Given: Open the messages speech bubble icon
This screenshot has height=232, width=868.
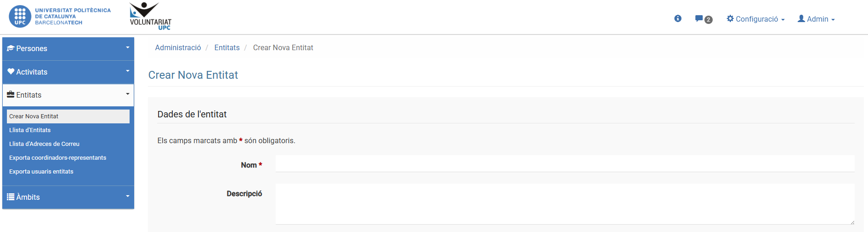Looking at the screenshot, I should (x=699, y=18).
